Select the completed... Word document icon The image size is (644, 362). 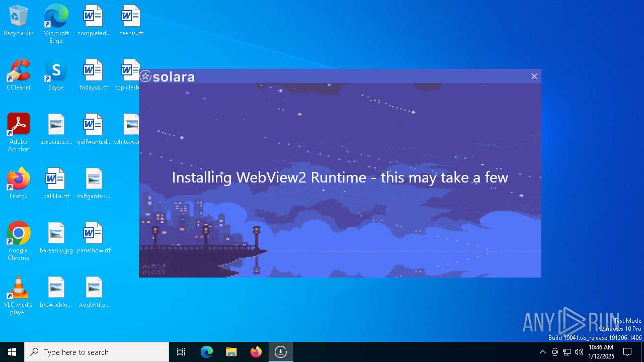click(x=94, y=21)
